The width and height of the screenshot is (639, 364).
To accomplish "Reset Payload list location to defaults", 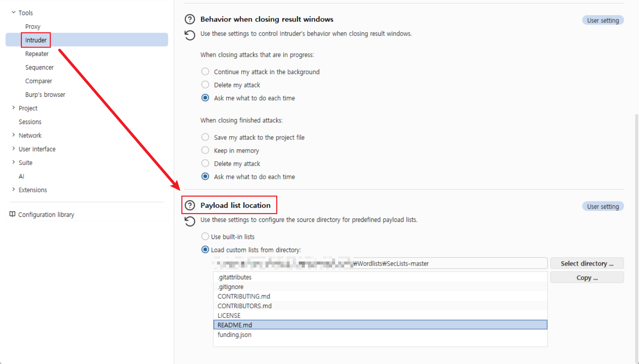I will [190, 221].
